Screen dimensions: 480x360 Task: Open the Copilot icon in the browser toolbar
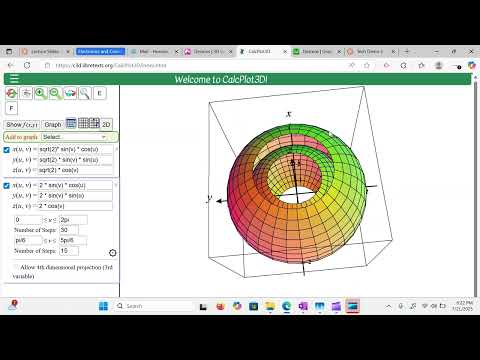coord(472,65)
